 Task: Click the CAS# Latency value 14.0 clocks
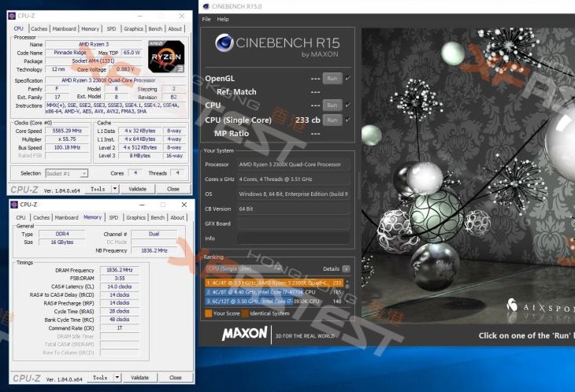120,287
